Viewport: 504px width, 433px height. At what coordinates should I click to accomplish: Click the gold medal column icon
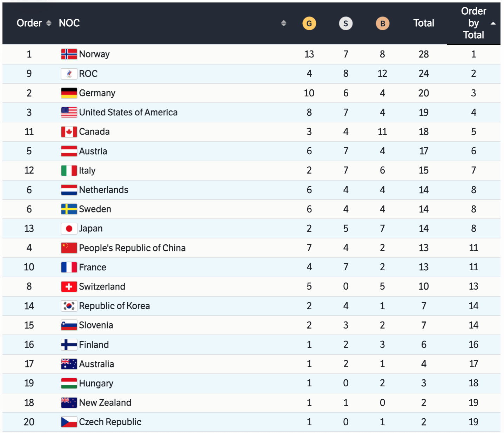click(309, 23)
